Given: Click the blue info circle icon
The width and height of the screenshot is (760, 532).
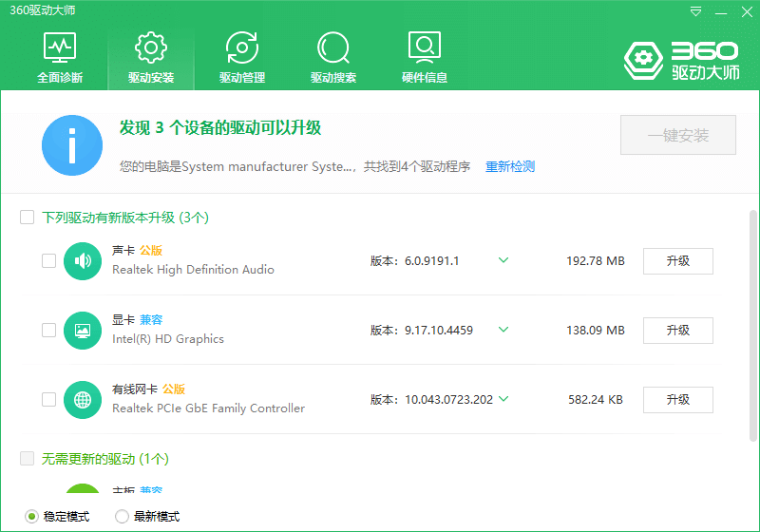Looking at the screenshot, I should tap(72, 145).
